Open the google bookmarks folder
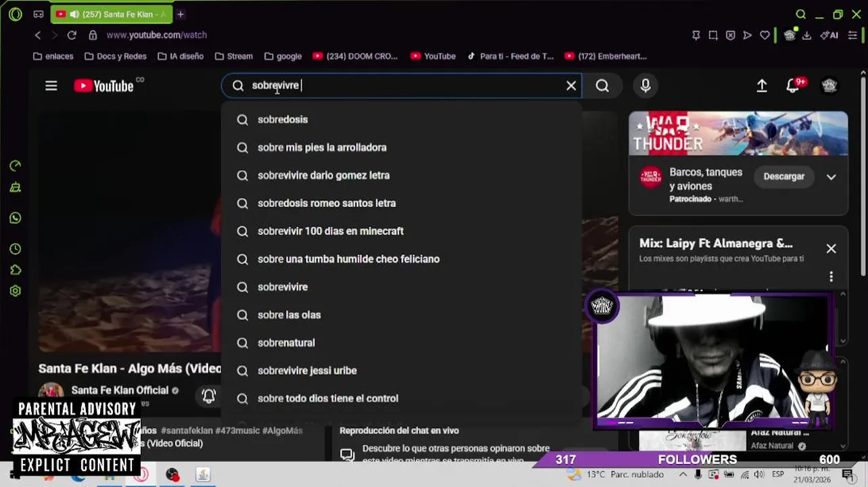Screen dimensions: 868x487 pyautogui.click(x=283, y=56)
